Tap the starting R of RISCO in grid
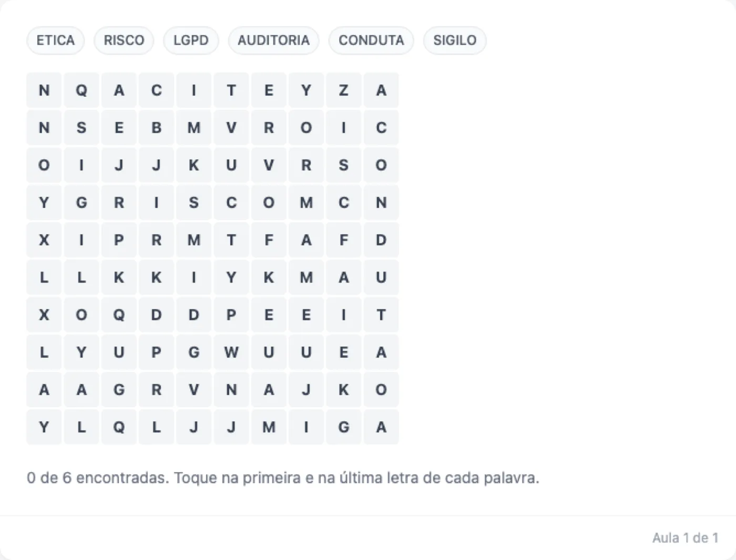Screen dimensions: 736x560 click(119, 202)
